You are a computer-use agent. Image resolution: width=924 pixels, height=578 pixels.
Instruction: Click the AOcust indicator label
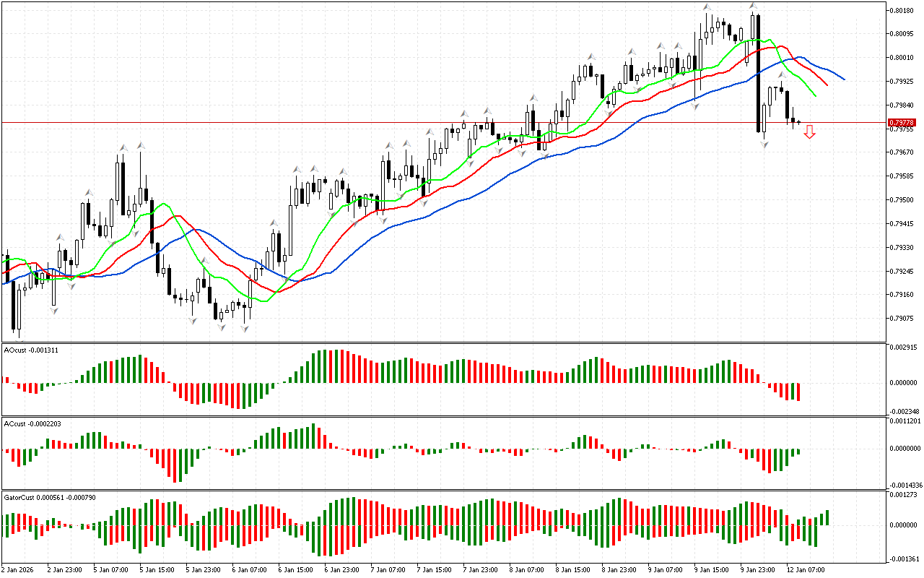click(x=30, y=350)
